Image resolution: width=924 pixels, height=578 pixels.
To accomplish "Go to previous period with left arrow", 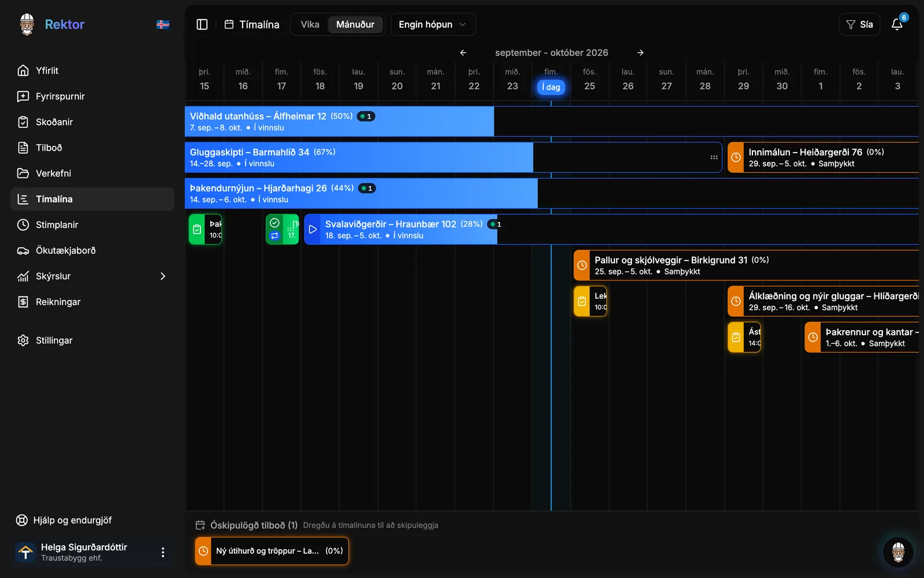I will pyautogui.click(x=463, y=53).
